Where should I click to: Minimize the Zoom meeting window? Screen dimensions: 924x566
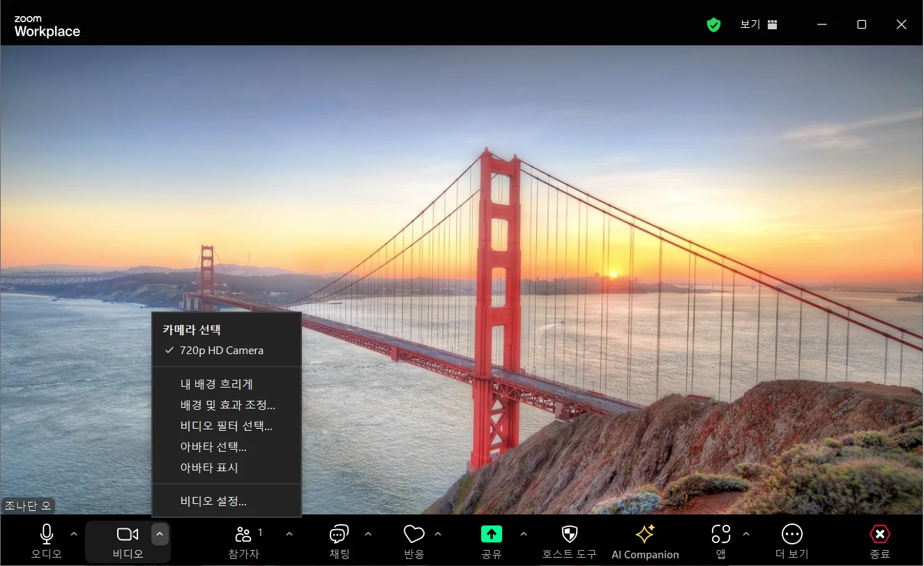pos(823,24)
